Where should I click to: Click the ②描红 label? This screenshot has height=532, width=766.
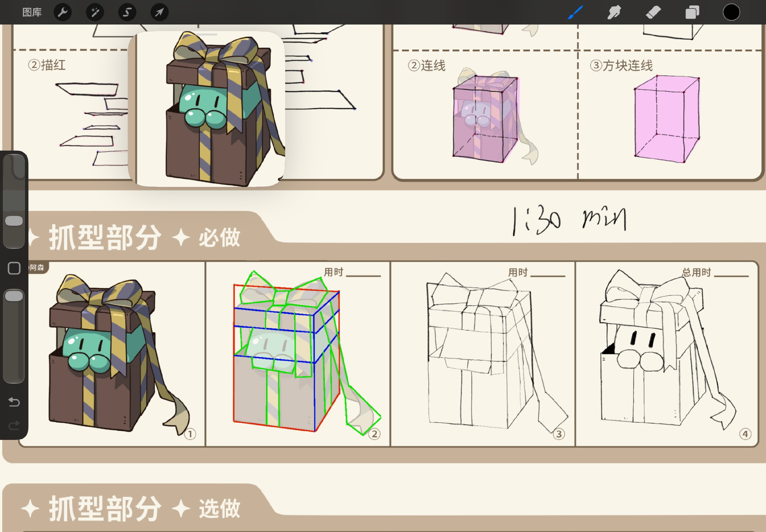tap(47, 65)
